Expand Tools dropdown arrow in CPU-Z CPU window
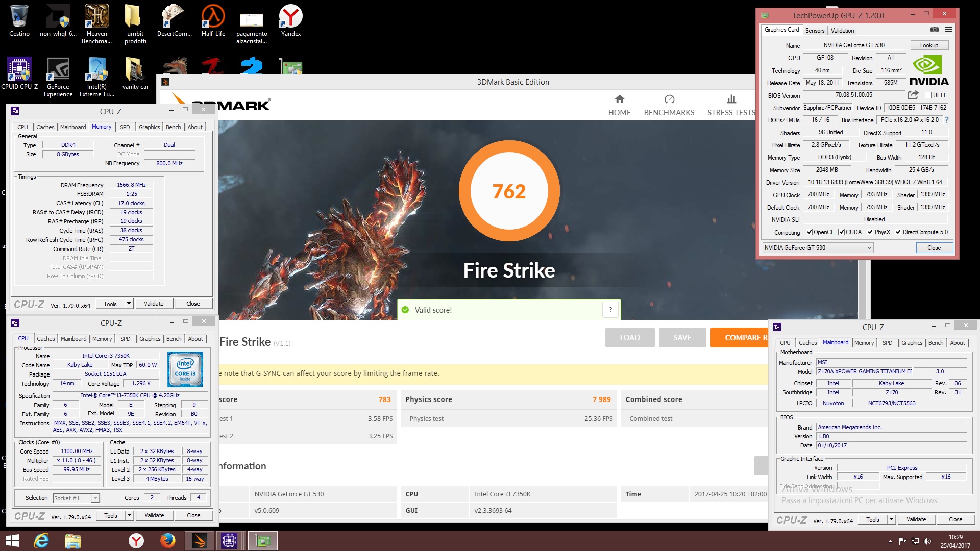Screen dimensions: 980x551 (129, 515)
